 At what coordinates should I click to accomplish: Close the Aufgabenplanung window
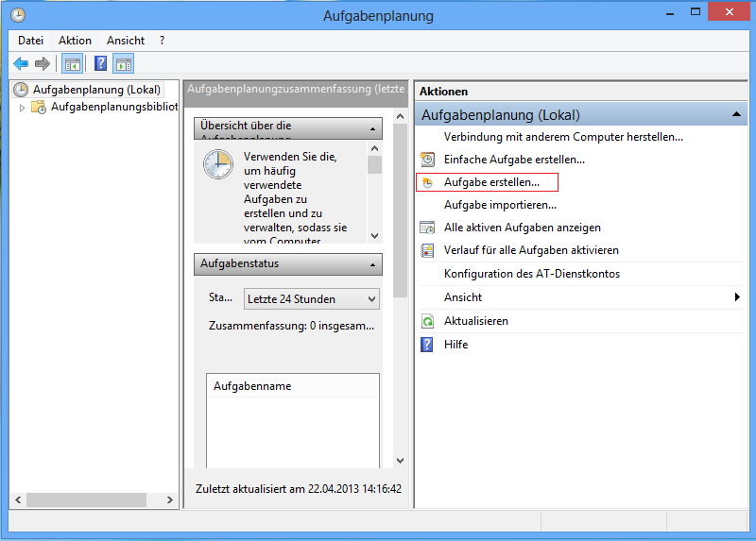point(730,11)
